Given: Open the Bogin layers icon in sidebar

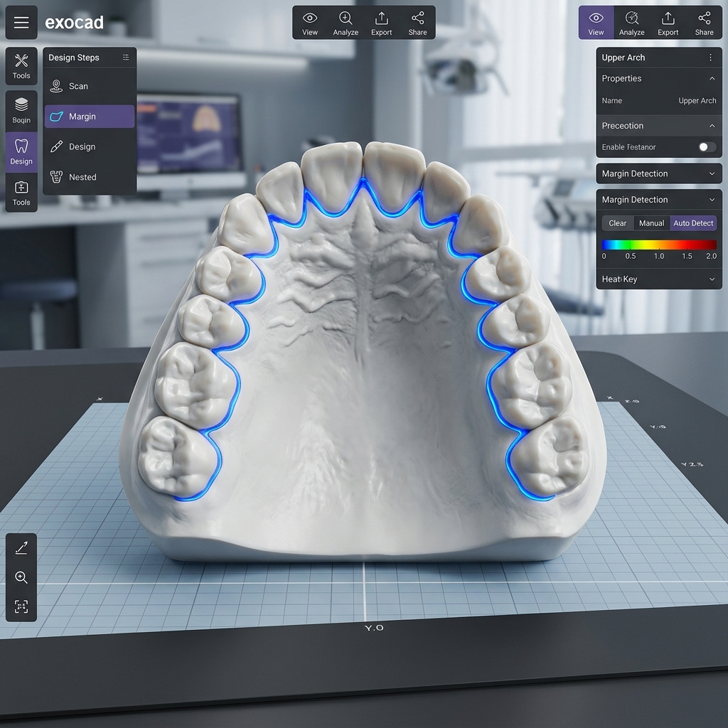Looking at the screenshot, I should pos(21,110).
